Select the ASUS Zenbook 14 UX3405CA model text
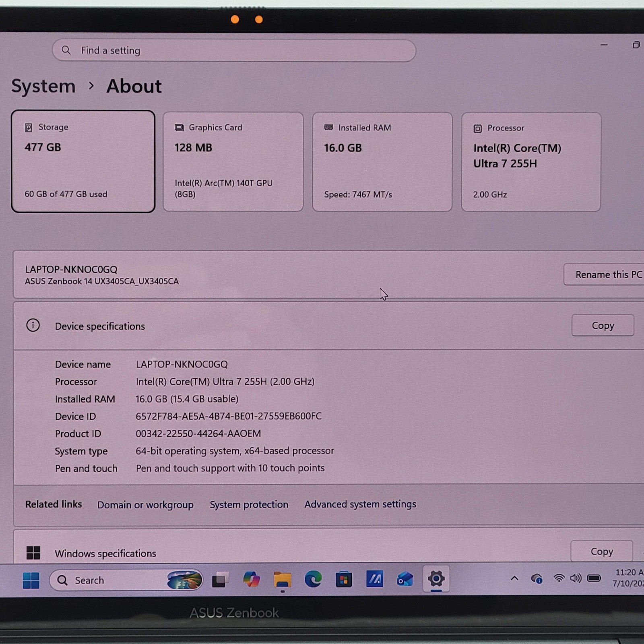Screen dimensions: 644x644 coord(102,281)
